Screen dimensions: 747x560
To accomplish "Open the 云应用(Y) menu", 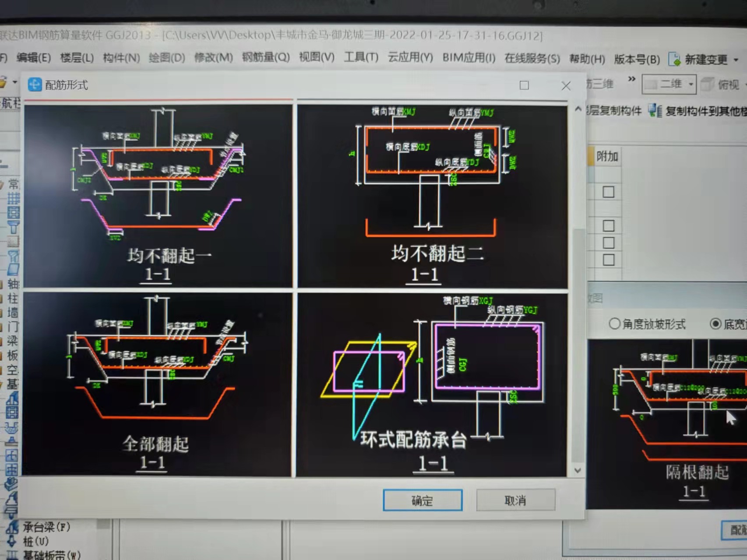I will 410,57.
